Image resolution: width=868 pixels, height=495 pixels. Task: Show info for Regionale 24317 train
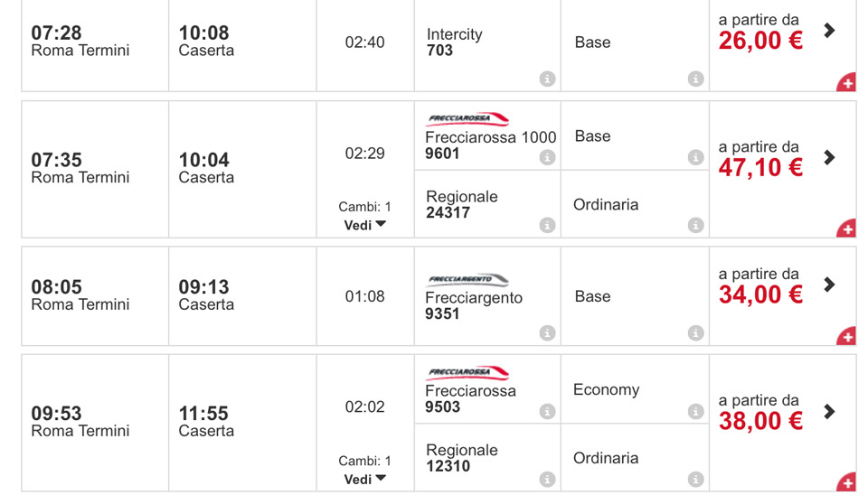[x=547, y=226]
